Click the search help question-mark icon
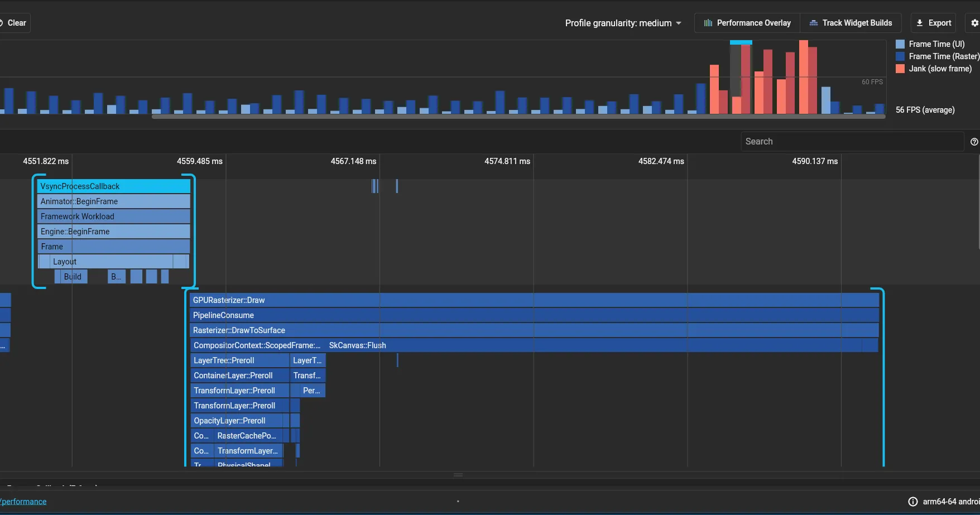This screenshot has width=980, height=515. tap(974, 142)
